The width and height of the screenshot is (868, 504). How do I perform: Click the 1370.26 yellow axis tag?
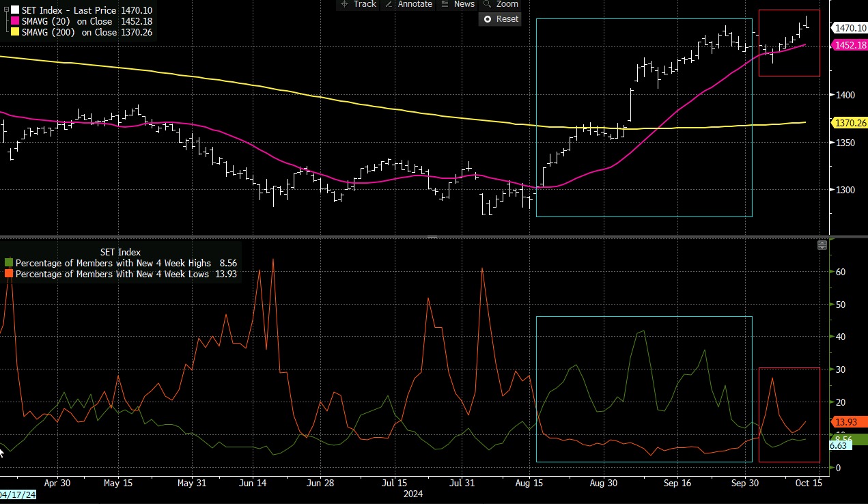pyautogui.click(x=850, y=123)
